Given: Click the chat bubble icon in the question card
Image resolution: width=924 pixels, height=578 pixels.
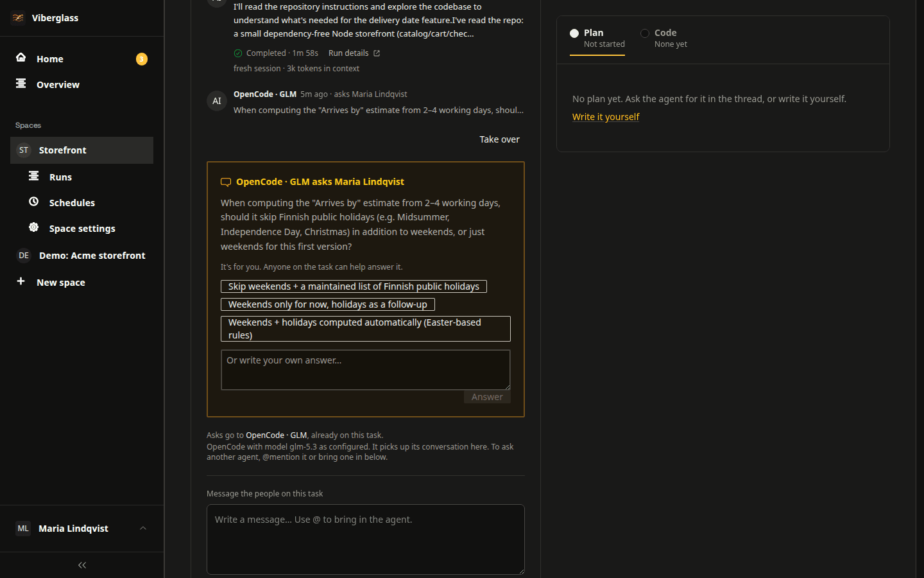Looking at the screenshot, I should click(x=226, y=182).
